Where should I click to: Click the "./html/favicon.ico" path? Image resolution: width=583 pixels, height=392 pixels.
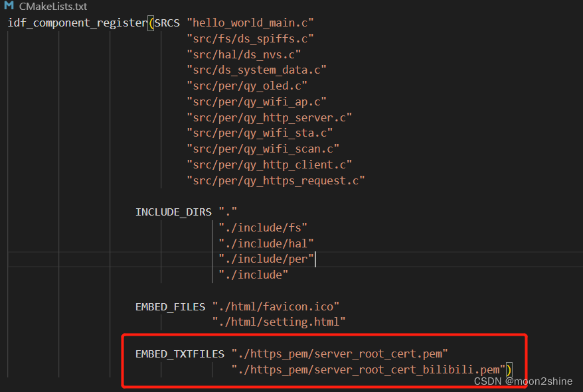(276, 306)
